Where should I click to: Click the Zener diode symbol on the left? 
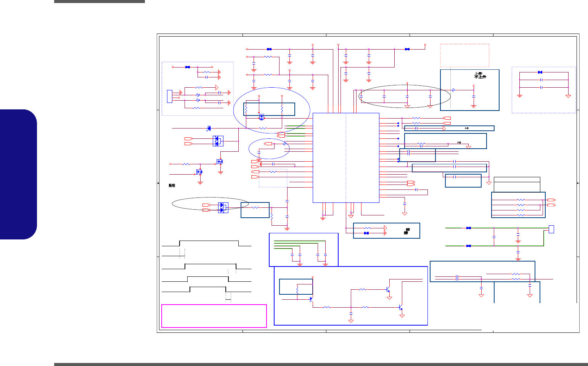(209, 128)
